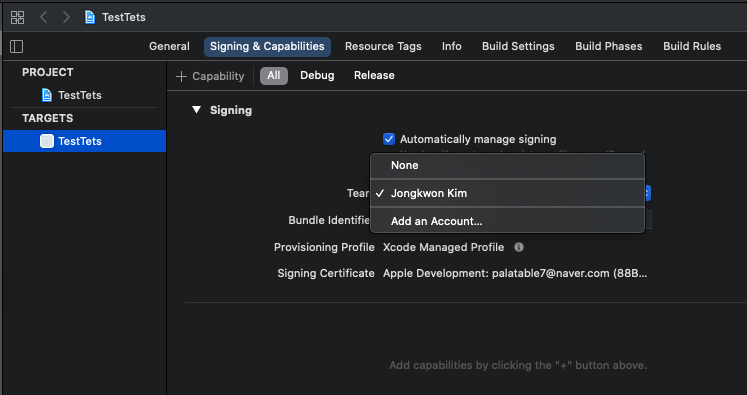Toggle the targets list sidebar icon

[x=17, y=46]
